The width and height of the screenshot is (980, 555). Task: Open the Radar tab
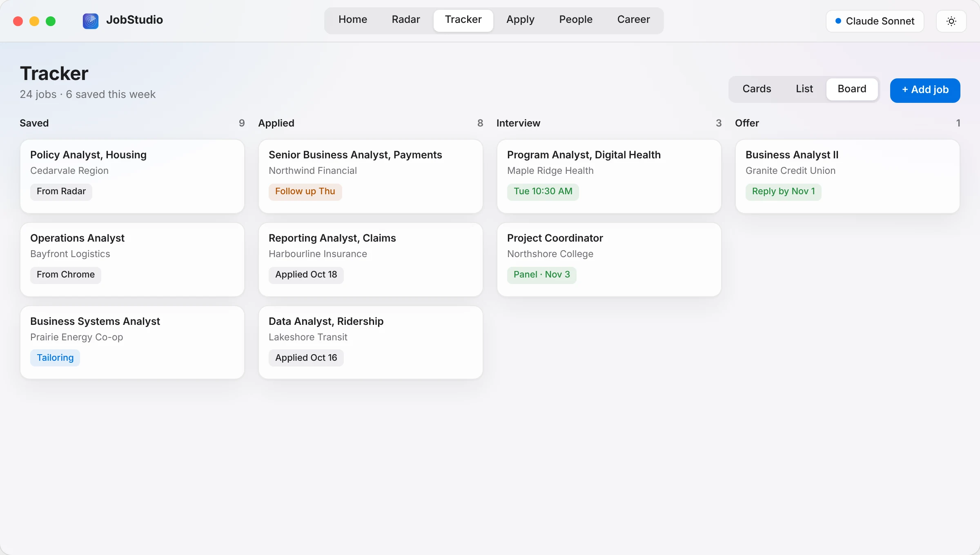click(405, 20)
